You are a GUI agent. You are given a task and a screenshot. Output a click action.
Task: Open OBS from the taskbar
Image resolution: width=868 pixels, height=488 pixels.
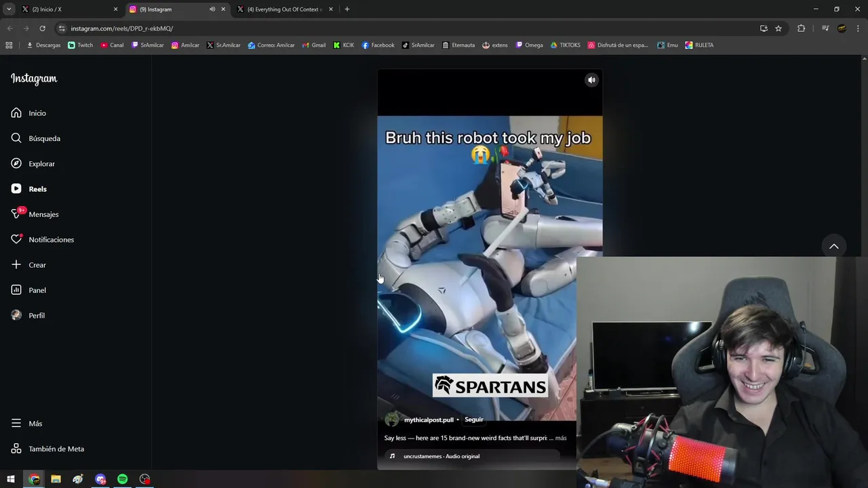point(144,479)
